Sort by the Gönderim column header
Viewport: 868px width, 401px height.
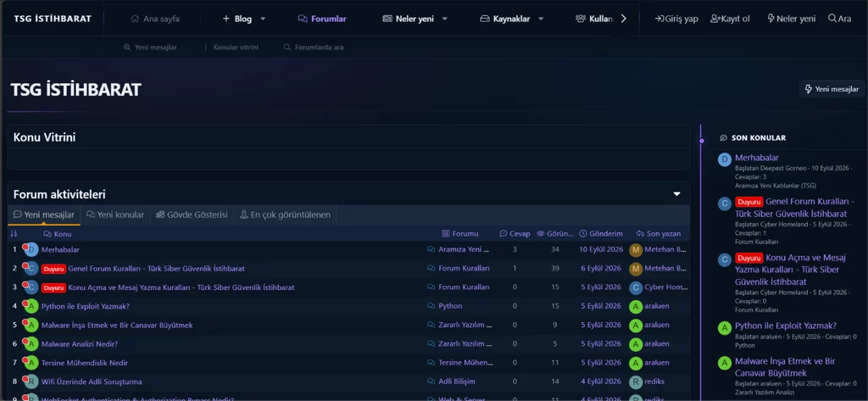coord(601,234)
